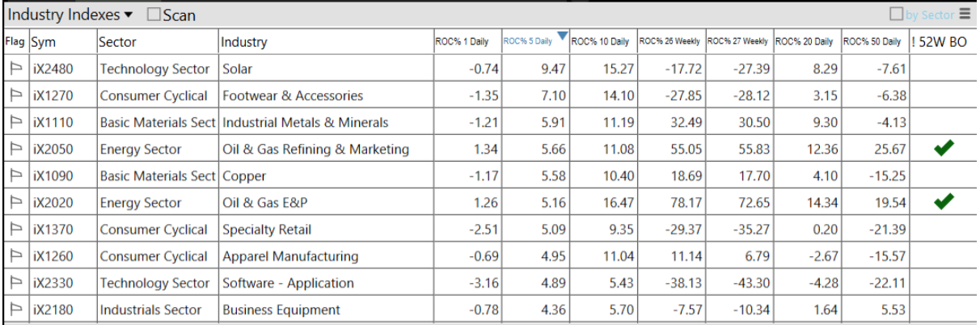Click the ROC% 50 Daily column header

pos(872,41)
